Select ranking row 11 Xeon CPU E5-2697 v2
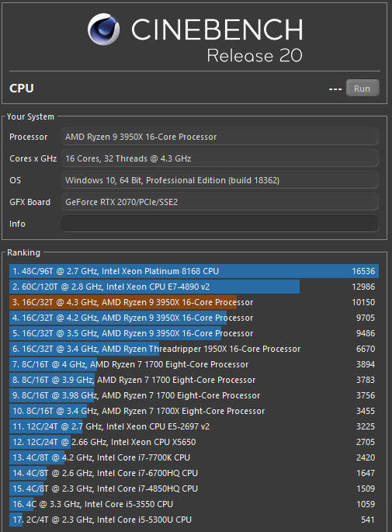This screenshot has height=532, width=392. (x=194, y=426)
